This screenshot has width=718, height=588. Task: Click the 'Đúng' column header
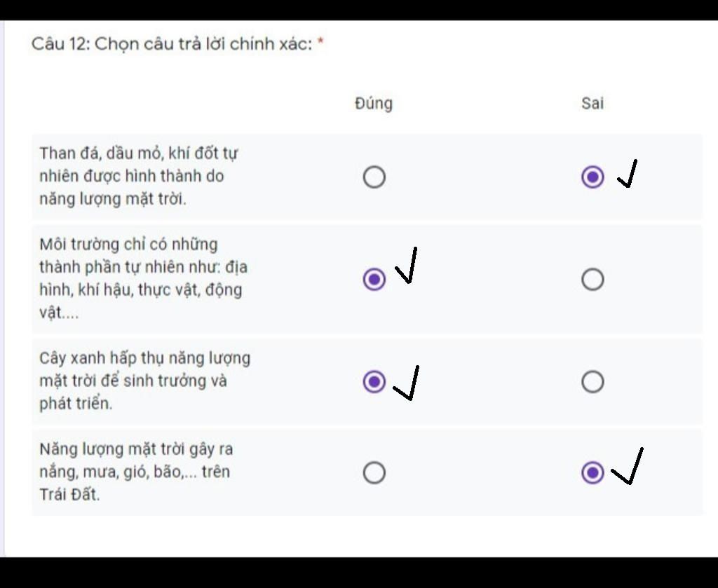[374, 104]
